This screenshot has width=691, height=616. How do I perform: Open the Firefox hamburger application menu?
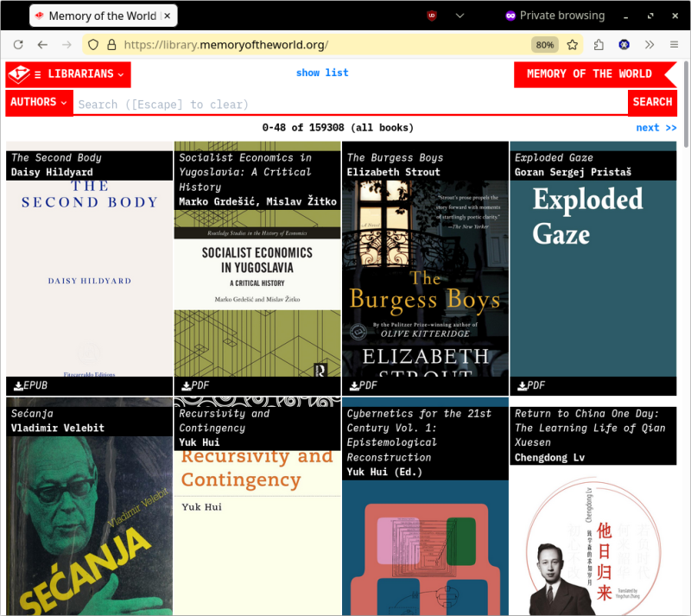tap(674, 45)
